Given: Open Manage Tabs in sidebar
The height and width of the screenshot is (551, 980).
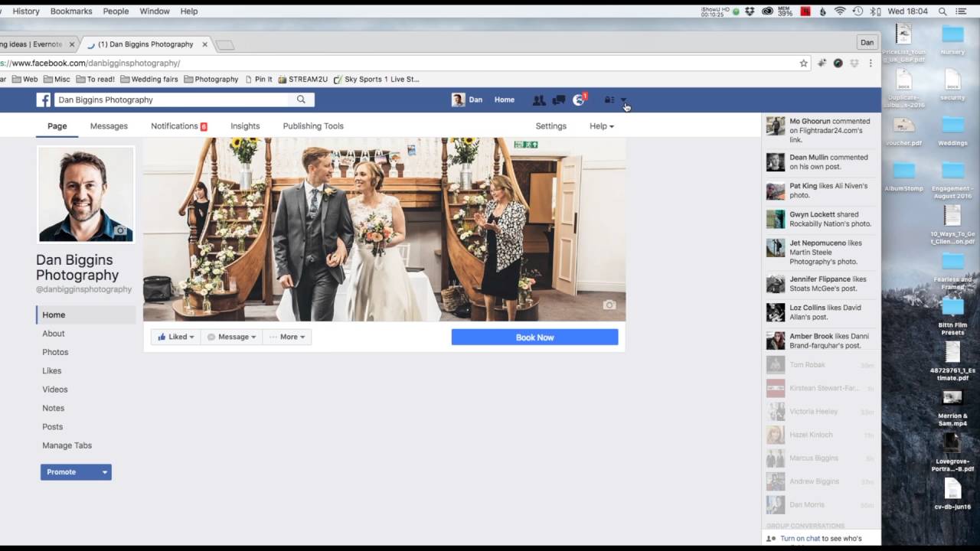Looking at the screenshot, I should coord(67,445).
